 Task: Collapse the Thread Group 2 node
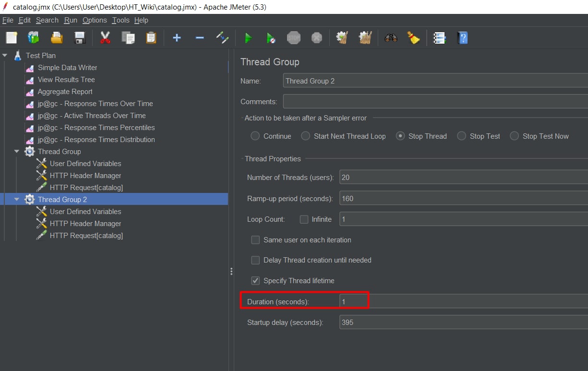click(17, 200)
